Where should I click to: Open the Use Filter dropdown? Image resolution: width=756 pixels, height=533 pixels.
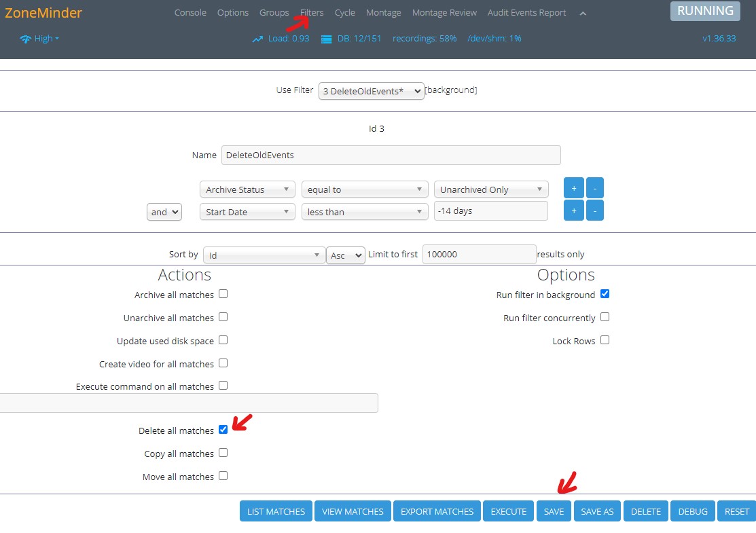[x=371, y=91]
